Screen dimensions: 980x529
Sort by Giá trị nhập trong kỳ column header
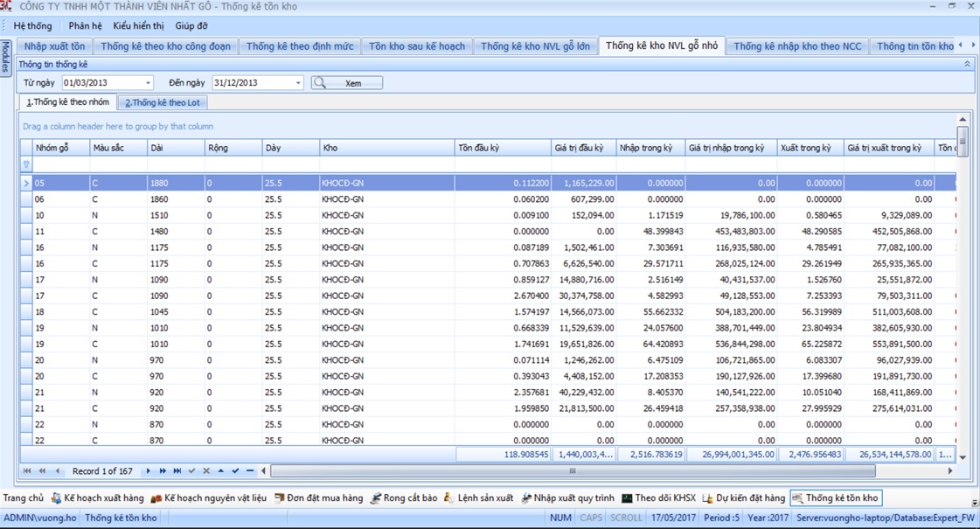731,148
